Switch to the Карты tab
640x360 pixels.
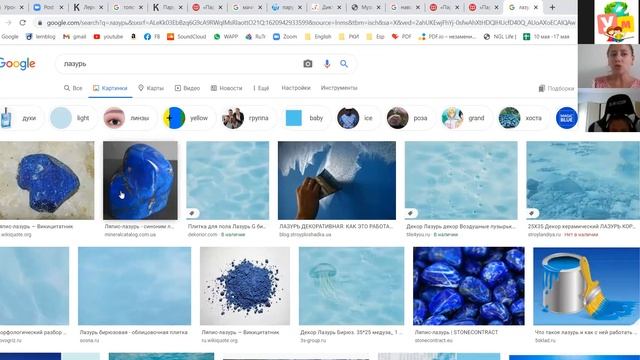[151, 88]
